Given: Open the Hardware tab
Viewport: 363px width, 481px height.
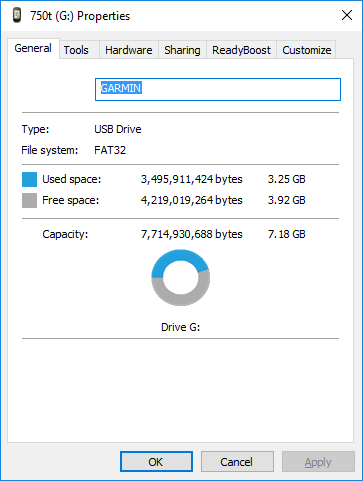Looking at the screenshot, I should click(129, 50).
